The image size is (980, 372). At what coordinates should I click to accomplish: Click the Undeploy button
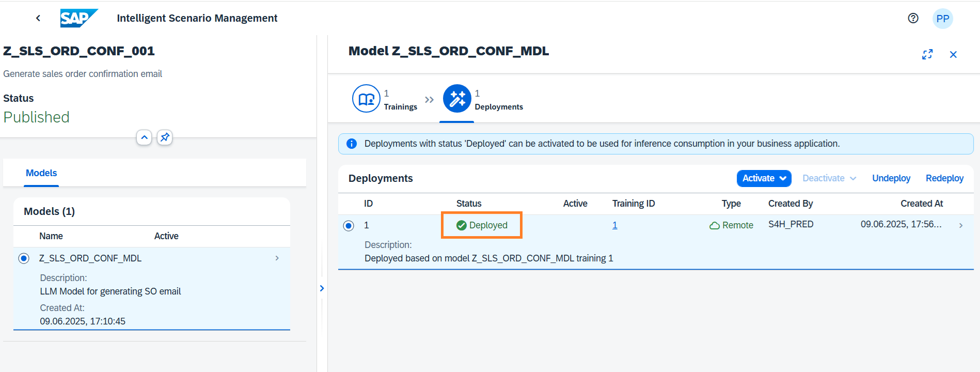(x=891, y=178)
